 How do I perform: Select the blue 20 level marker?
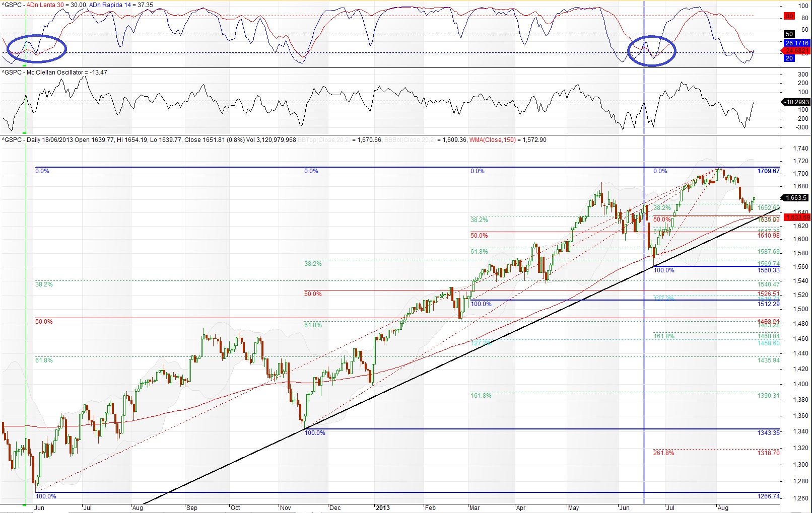(x=789, y=58)
